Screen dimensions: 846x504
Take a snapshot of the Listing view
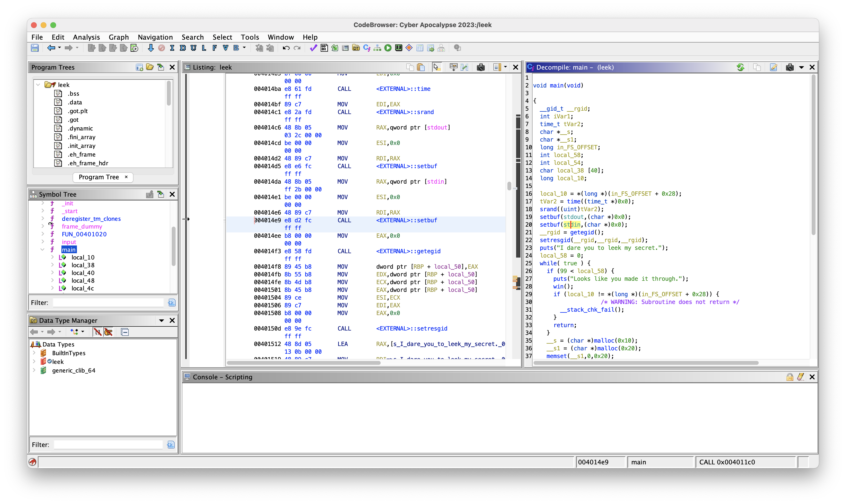pos(480,67)
